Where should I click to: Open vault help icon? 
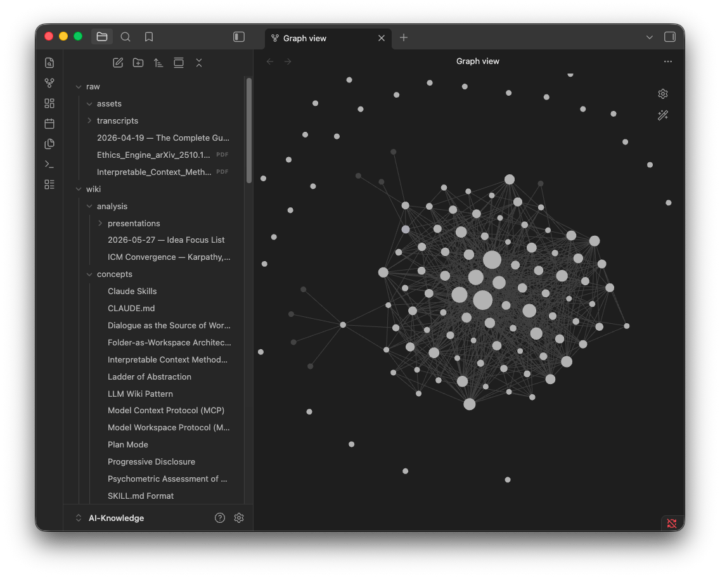click(220, 518)
